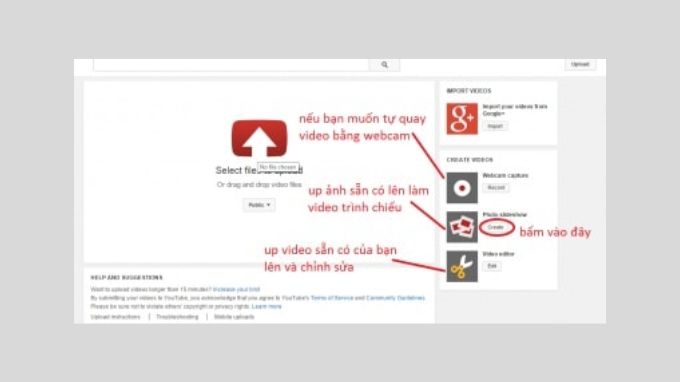Click the Google+ import icon
Screen dimensions: 680x382
click(462, 119)
